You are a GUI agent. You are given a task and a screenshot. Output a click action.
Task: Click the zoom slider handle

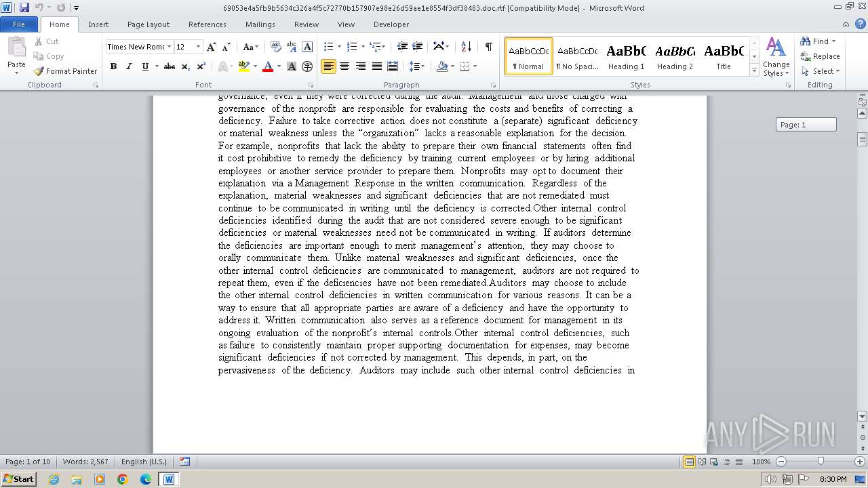(821, 462)
